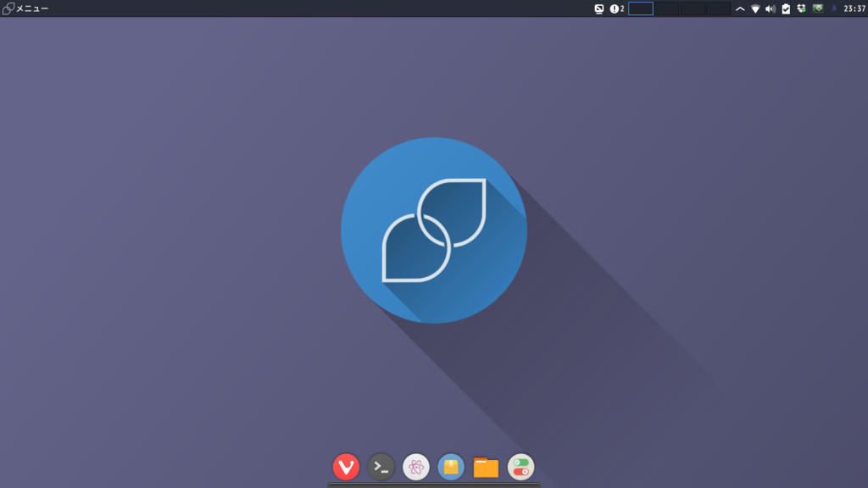Open the Wi-Fi network indicator

(x=755, y=8)
